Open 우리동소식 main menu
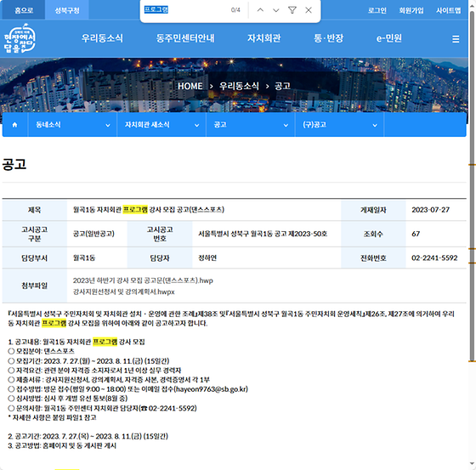 (102, 38)
